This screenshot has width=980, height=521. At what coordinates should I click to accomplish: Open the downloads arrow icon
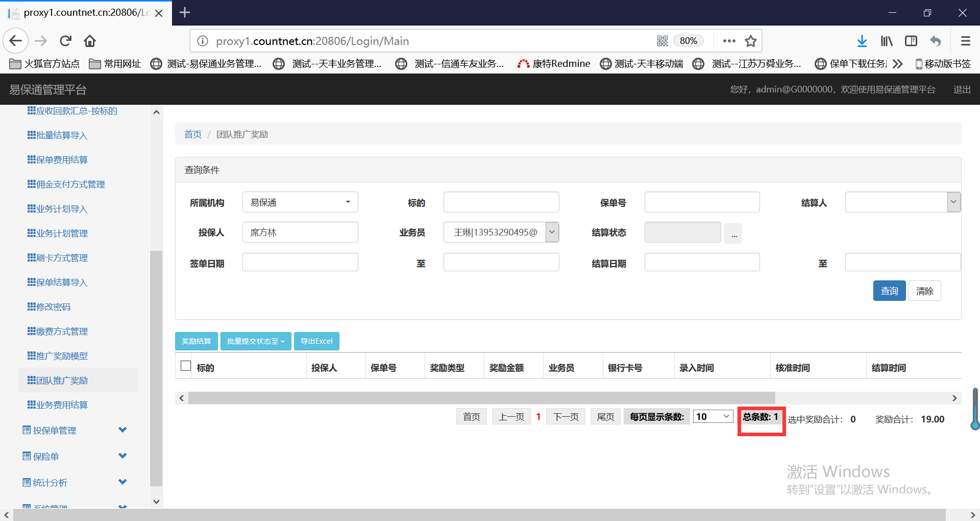862,41
